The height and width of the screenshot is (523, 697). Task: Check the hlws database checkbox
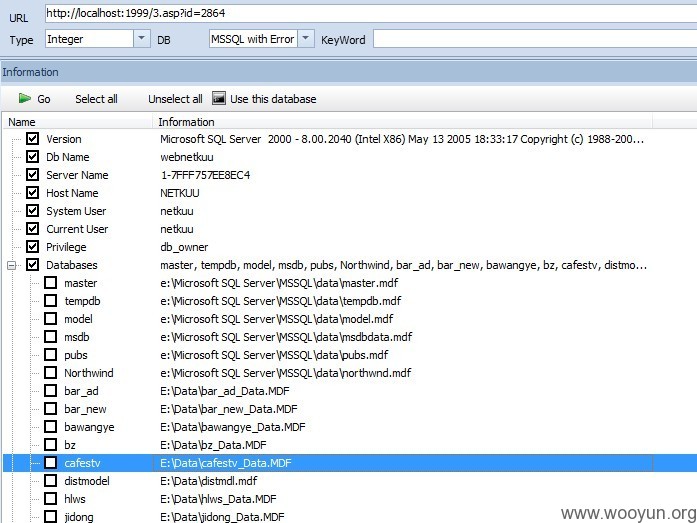[51, 499]
